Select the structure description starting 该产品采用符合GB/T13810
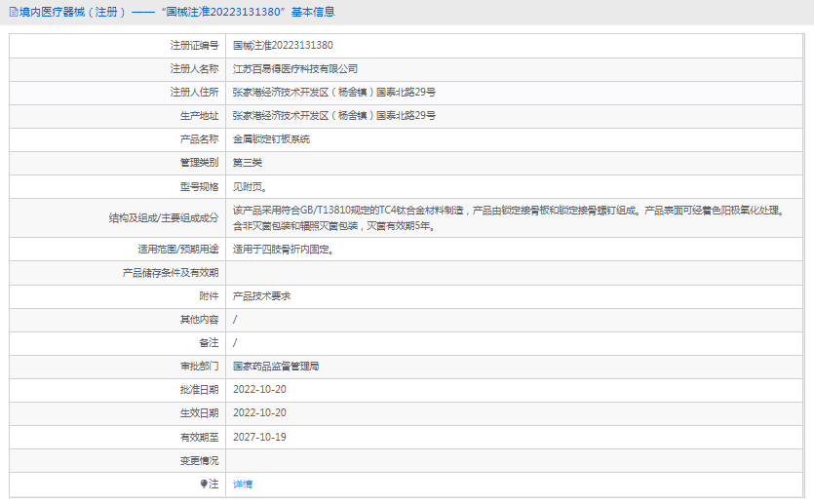The image size is (814, 504). 509,218
